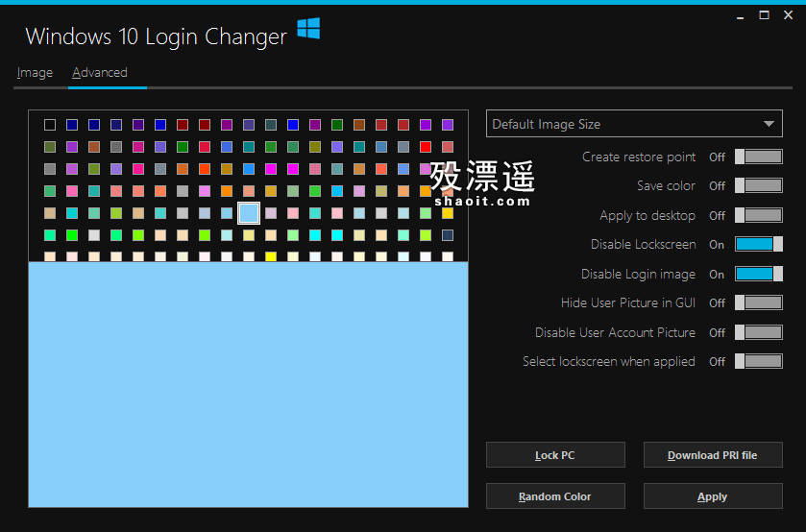
Task: Click Download PRI file button
Action: [713, 455]
